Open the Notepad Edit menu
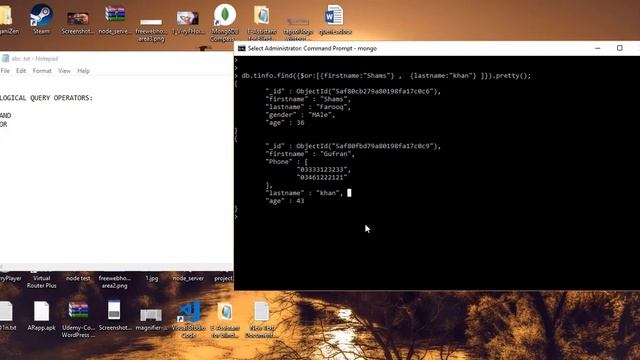This screenshot has height=360, width=640. [x=21, y=71]
